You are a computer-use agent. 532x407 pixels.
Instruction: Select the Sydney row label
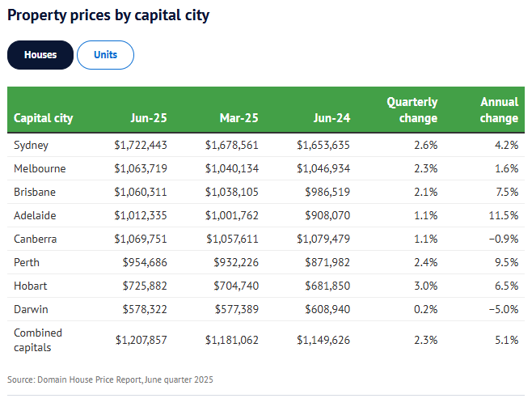point(32,146)
